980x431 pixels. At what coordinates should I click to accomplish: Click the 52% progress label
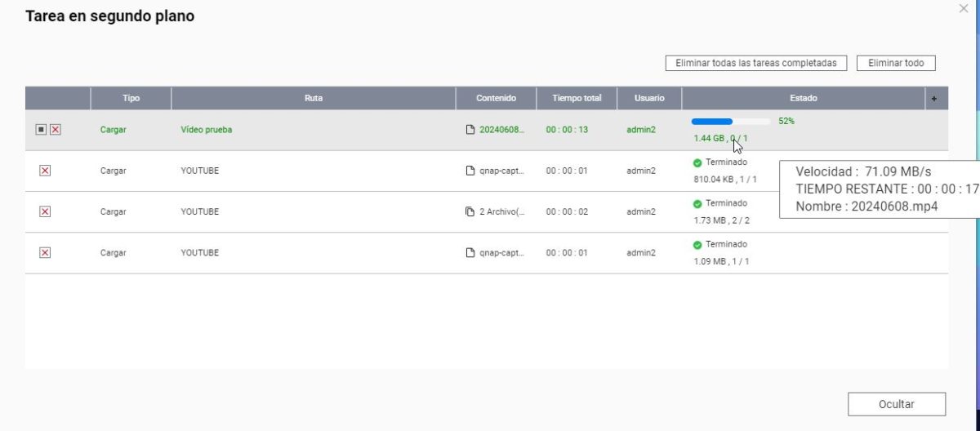(786, 121)
